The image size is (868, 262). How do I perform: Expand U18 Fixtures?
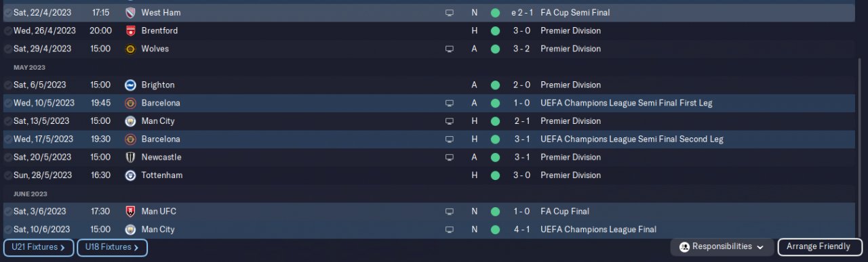112,248
